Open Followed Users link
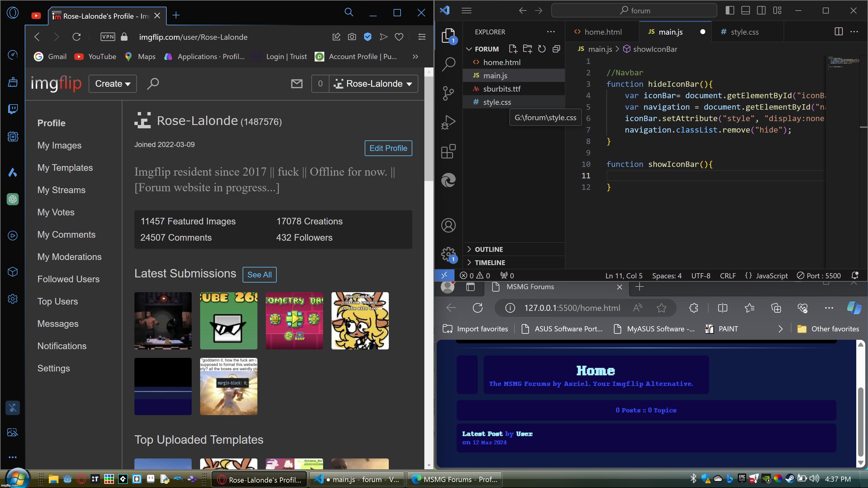The image size is (868, 488). 68,279
